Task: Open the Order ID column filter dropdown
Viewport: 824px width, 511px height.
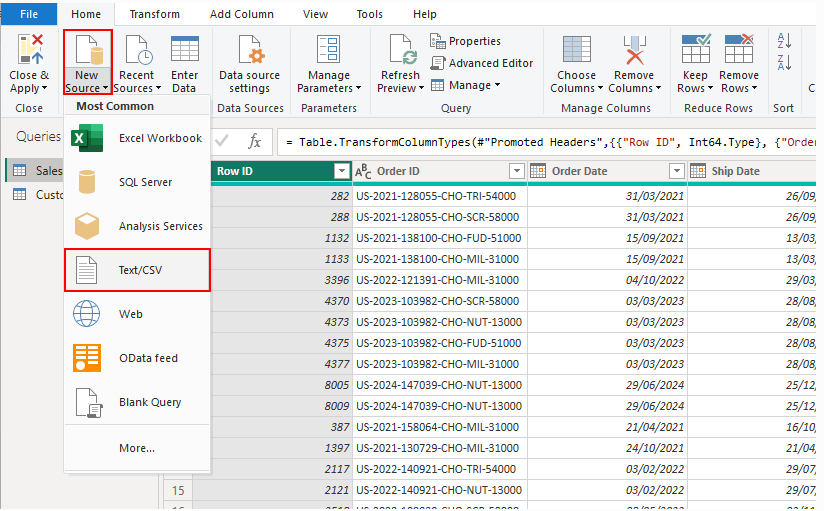Action: tap(517, 171)
